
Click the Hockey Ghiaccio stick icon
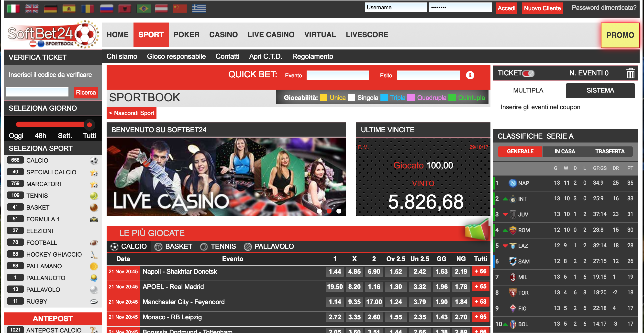tap(94, 254)
